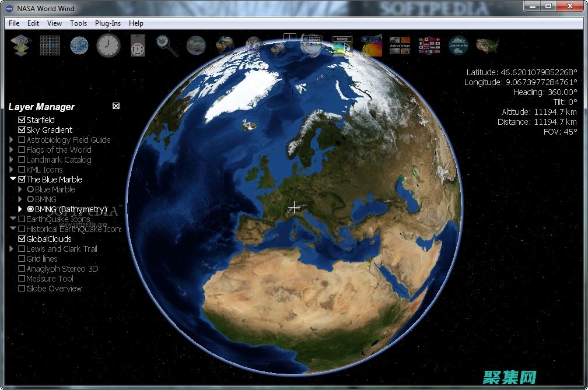
Task: Click the crosshair at globe center
Action: [294, 207]
